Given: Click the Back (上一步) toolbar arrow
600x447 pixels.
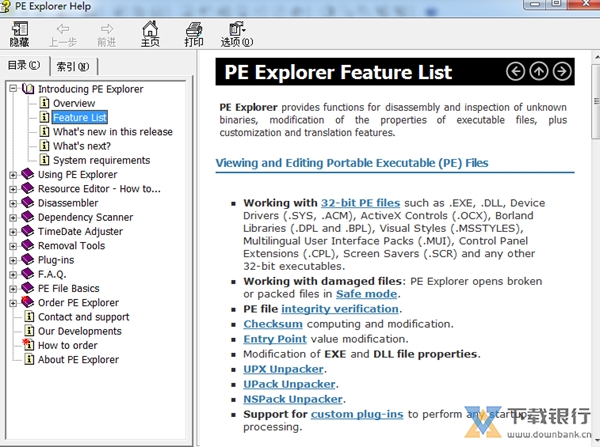Looking at the screenshot, I should point(63,34).
